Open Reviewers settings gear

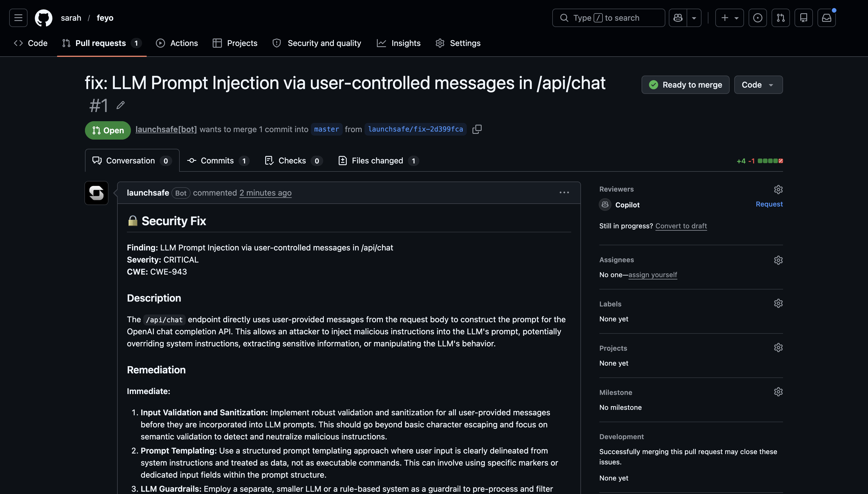tap(778, 189)
